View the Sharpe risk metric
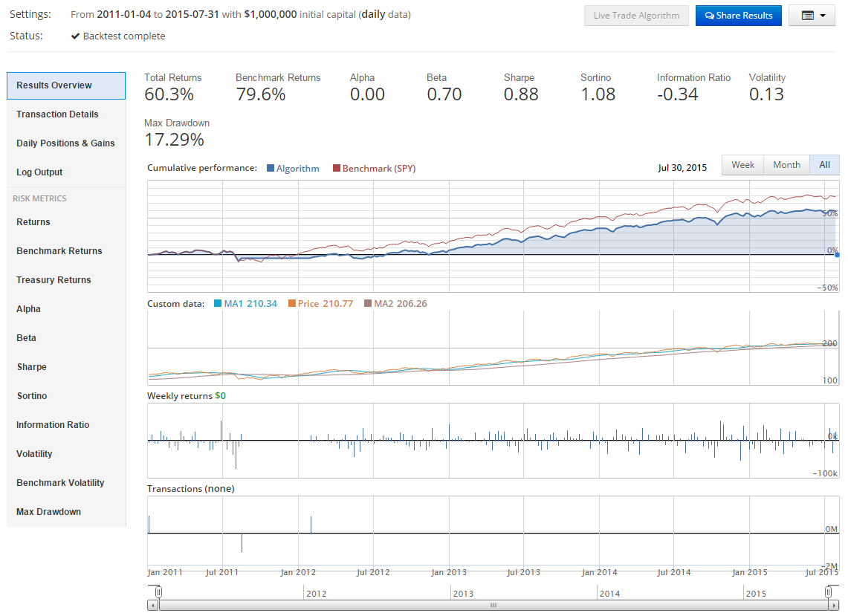 pyautogui.click(x=31, y=367)
